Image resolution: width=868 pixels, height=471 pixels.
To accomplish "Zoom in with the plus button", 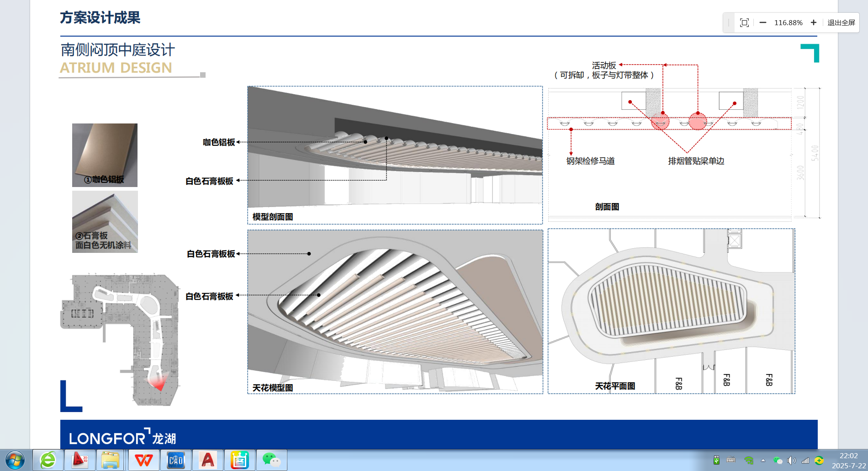I will tap(814, 23).
